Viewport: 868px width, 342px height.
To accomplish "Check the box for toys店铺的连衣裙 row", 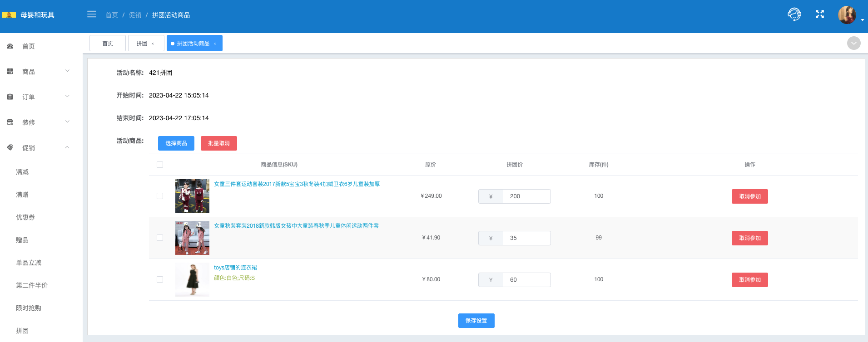I will click(x=160, y=279).
